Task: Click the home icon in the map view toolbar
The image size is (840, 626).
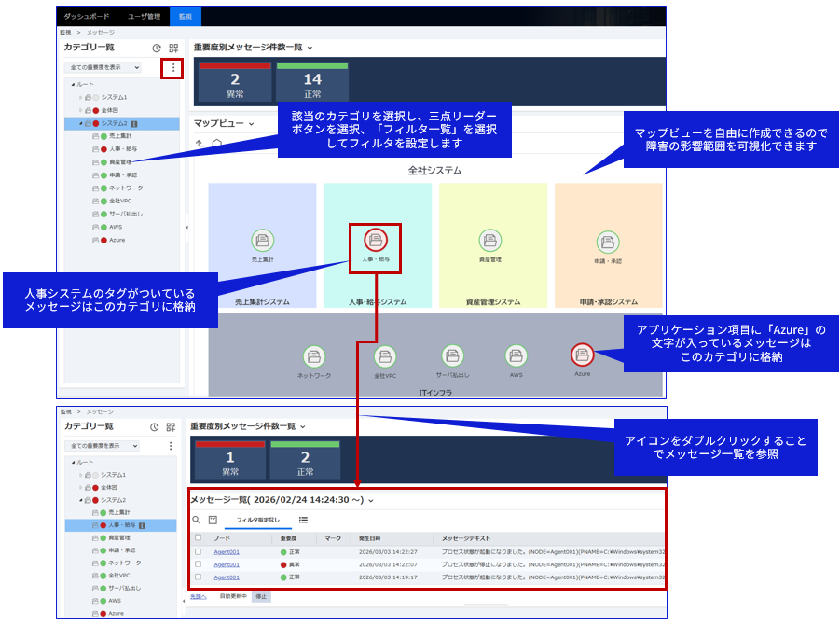Action: (x=217, y=144)
